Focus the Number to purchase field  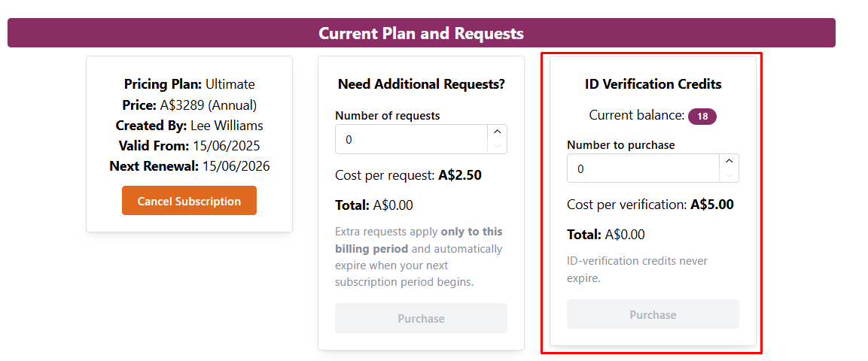coord(642,168)
